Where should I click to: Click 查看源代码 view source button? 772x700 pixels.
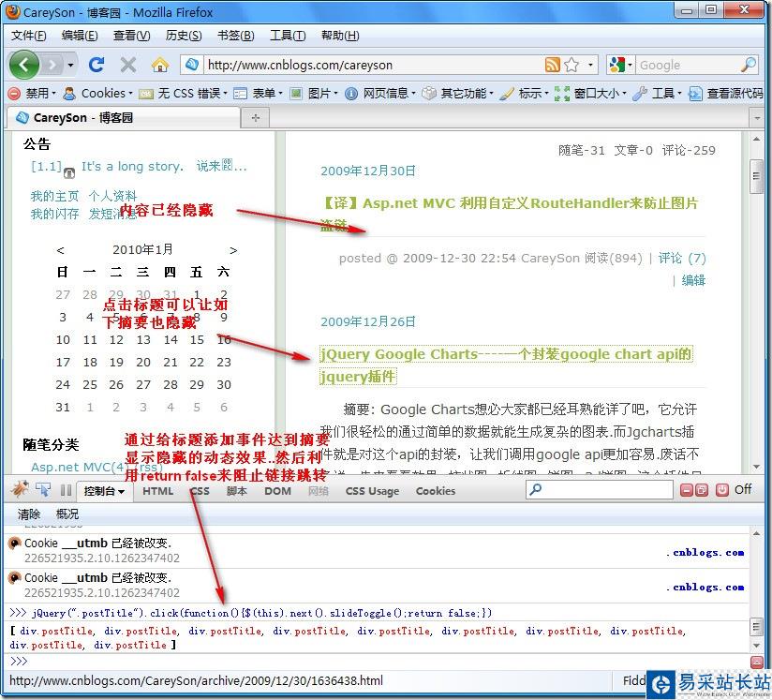click(725, 93)
